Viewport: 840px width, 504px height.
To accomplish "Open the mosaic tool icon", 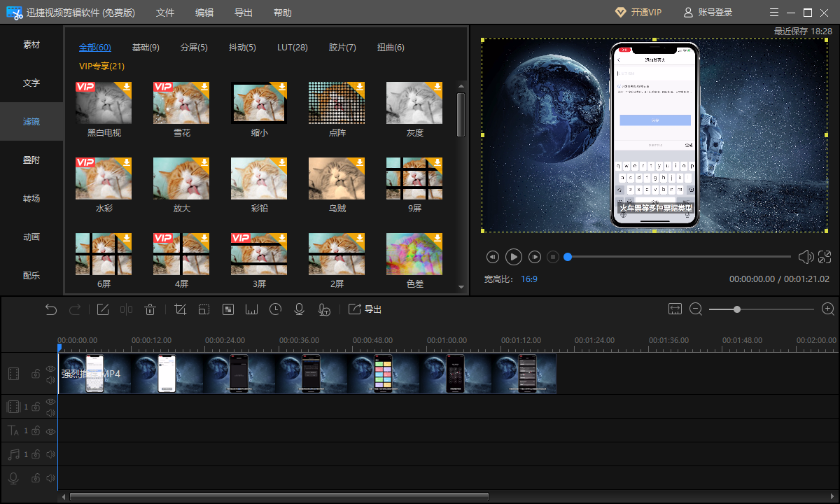I will pos(227,309).
